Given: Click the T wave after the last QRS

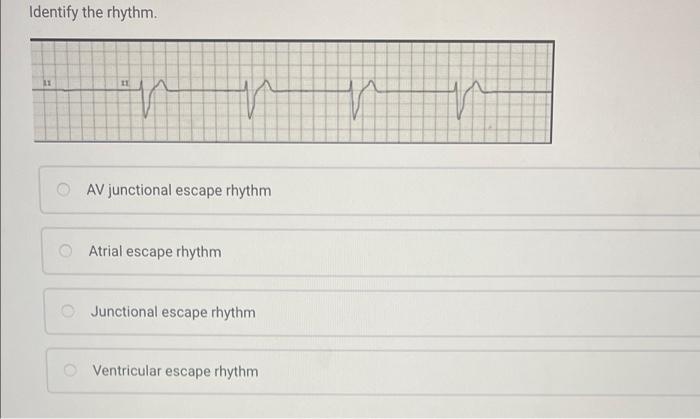Looking at the screenshot, I should 475,87.
